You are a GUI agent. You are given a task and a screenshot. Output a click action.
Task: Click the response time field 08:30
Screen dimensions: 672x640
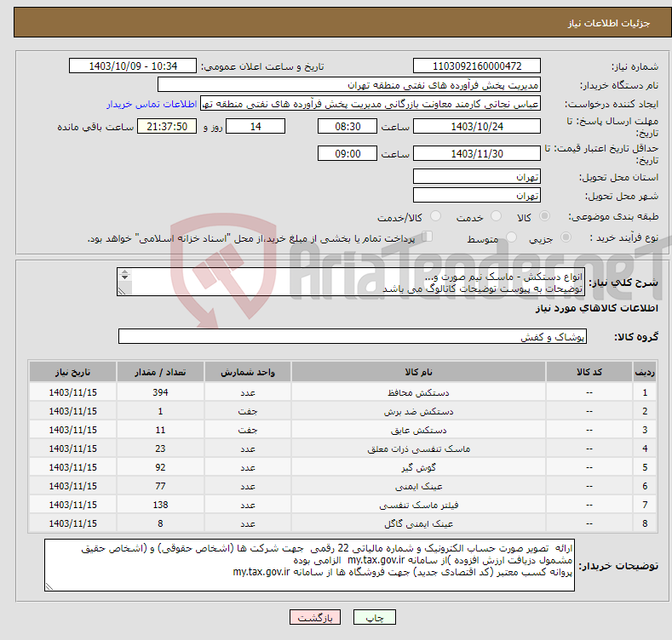(347, 126)
